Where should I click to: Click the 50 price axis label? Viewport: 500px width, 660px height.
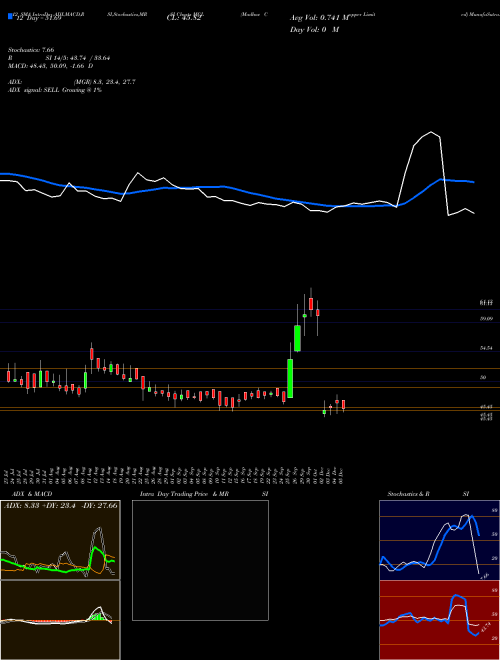(x=483, y=377)
